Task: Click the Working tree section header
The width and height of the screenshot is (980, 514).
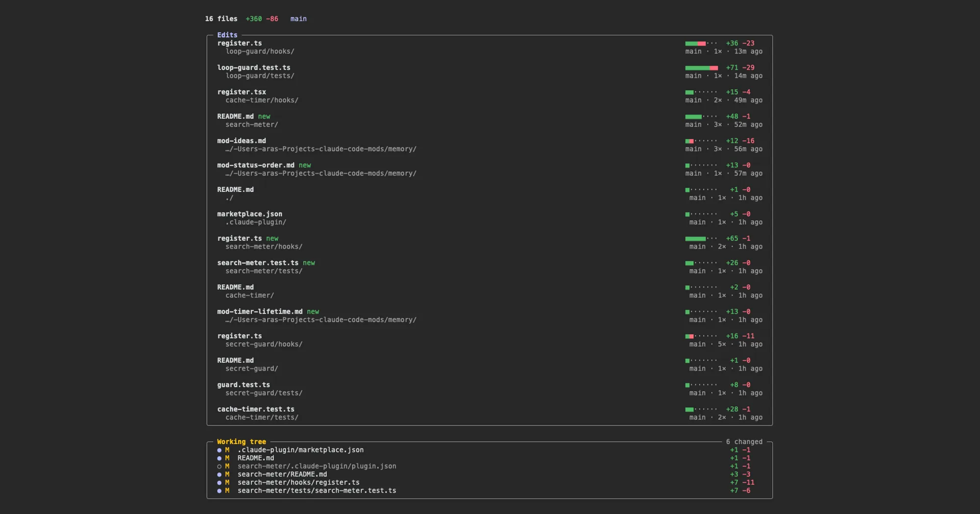Action: pyautogui.click(x=242, y=442)
